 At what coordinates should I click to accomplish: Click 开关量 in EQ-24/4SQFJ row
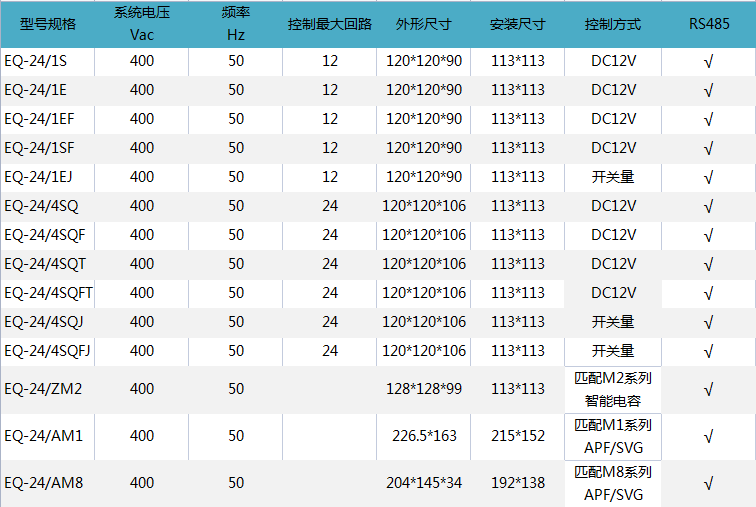(x=613, y=351)
